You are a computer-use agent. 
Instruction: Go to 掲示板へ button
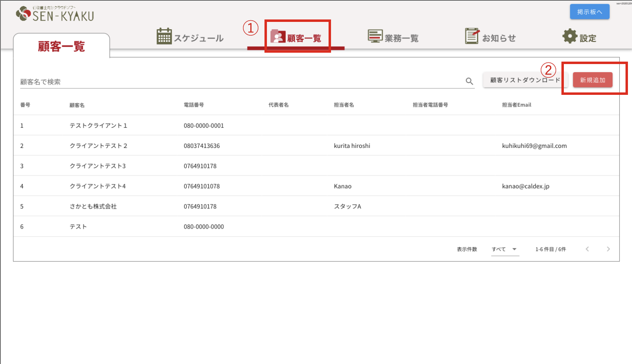pyautogui.click(x=589, y=12)
